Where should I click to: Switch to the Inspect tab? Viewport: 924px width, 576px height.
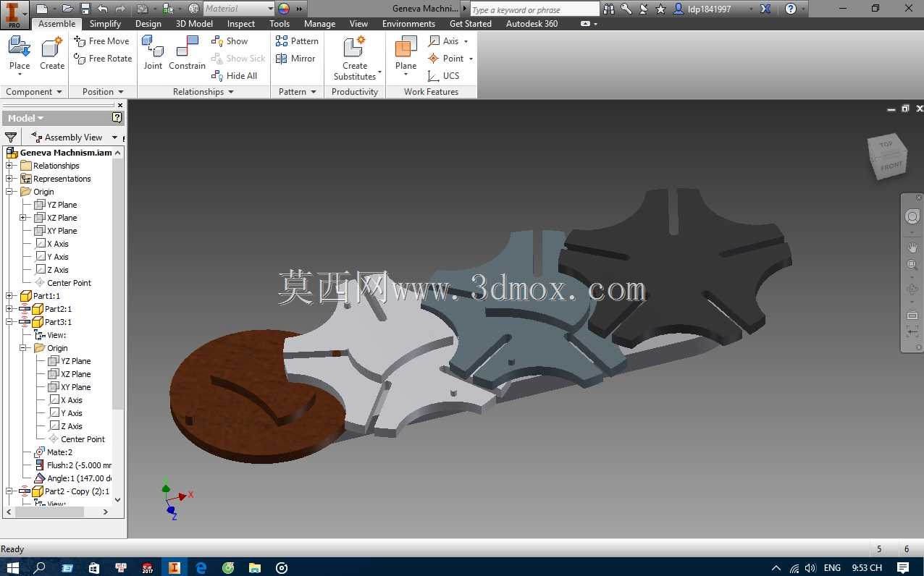(x=241, y=24)
